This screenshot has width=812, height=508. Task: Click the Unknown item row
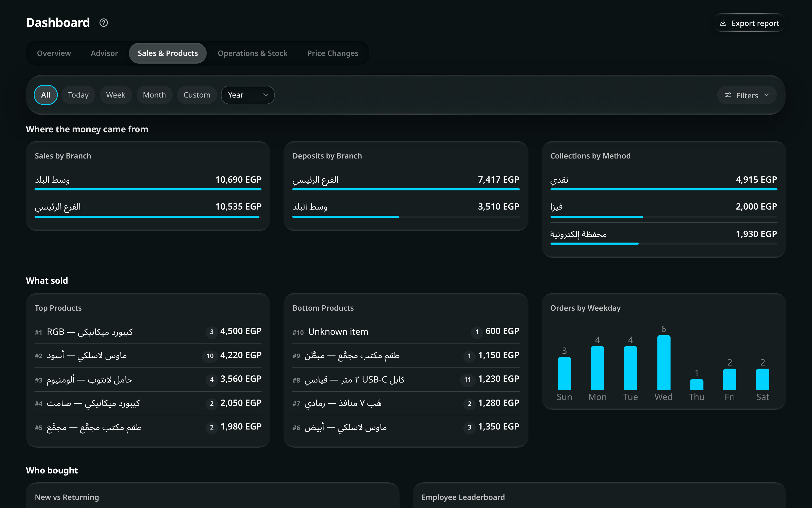[406, 332]
